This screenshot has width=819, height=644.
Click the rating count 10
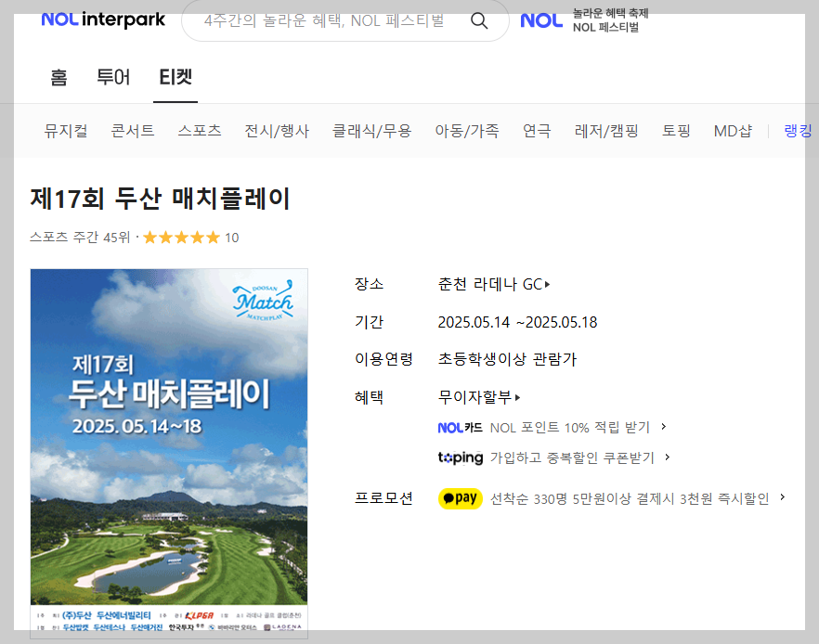tap(232, 238)
